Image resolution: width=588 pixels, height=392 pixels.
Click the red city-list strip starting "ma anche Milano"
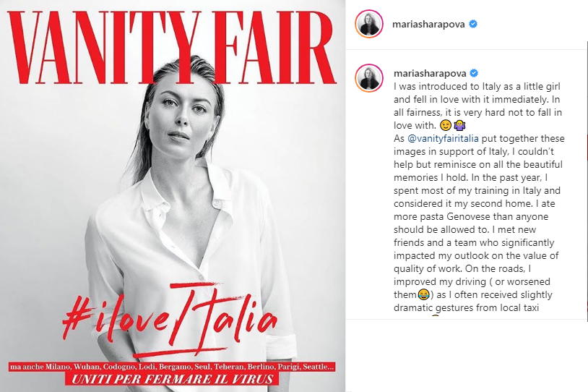172,367
